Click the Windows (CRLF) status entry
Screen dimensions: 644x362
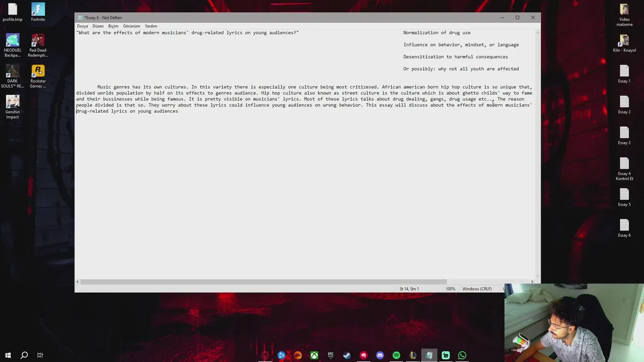click(477, 289)
